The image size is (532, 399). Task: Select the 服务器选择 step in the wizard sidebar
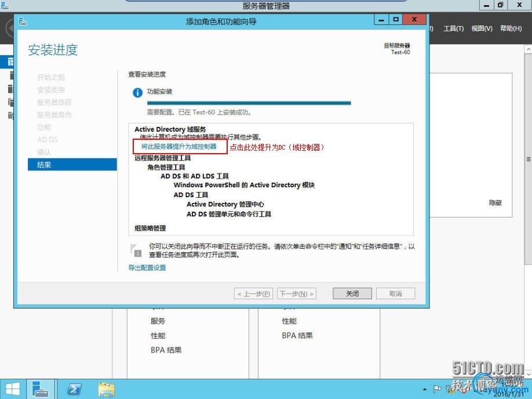coord(54,102)
